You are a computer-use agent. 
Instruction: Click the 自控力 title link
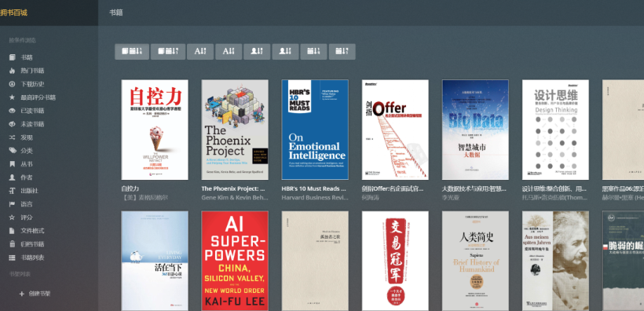pyautogui.click(x=130, y=188)
